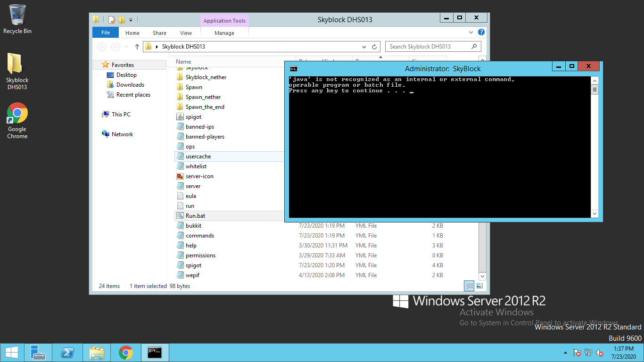Open the File menu tab
Screen dimensions: 644x362
(106, 33)
